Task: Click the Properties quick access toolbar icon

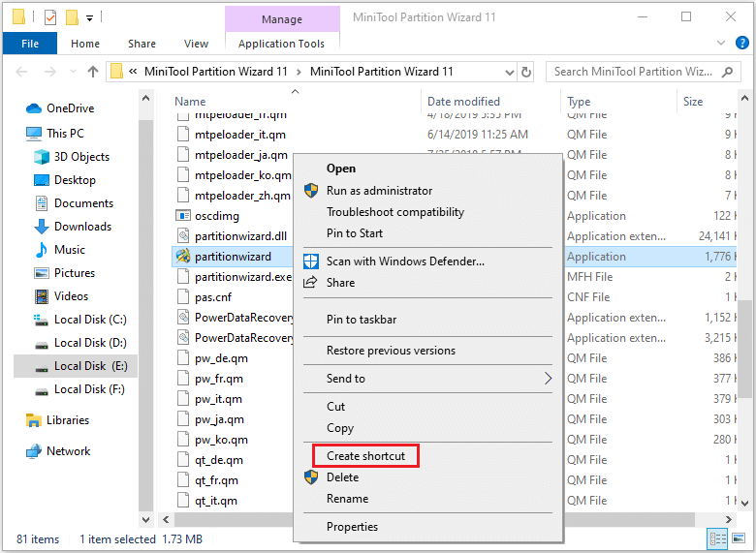Action: coord(50,17)
